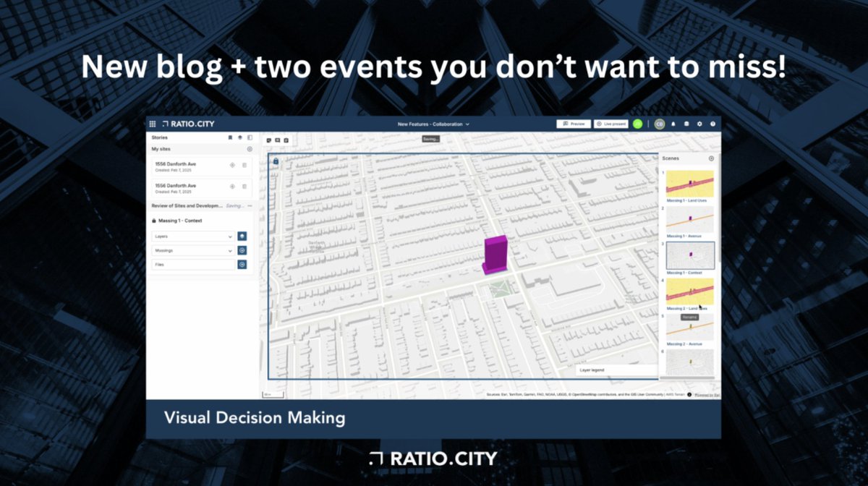Click the Files input field
This screenshot has width=868, height=486.
pyautogui.click(x=192, y=265)
